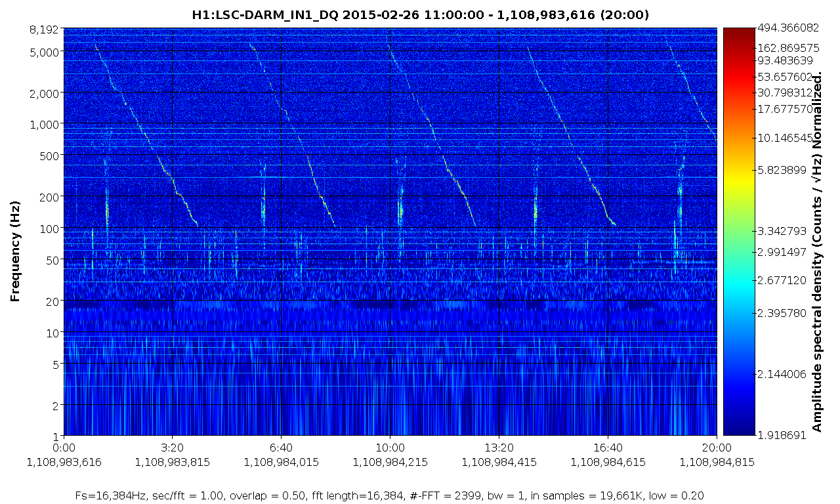Click the 20:00 time axis label
The height and width of the screenshot is (504, 840).
coord(717,448)
